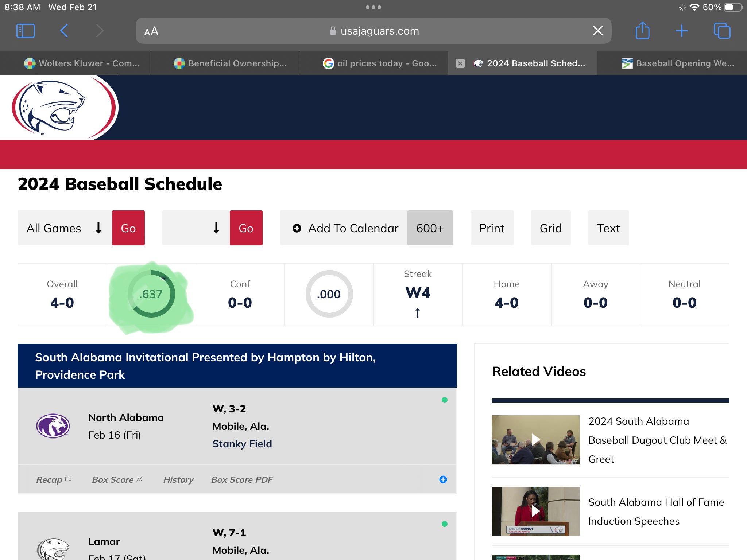The width and height of the screenshot is (747, 560).
Task: Open the Stanky Field link
Action: point(242,444)
